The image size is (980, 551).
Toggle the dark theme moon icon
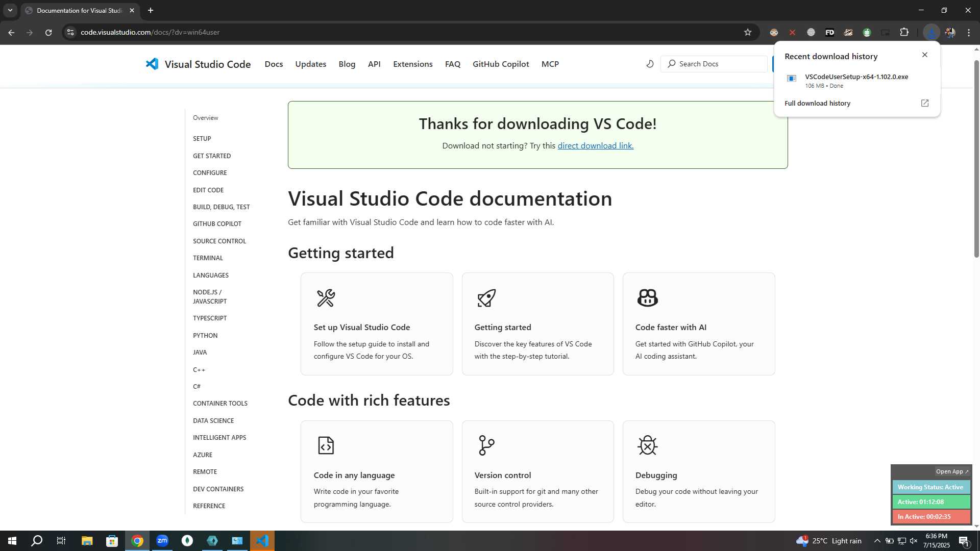650,64
